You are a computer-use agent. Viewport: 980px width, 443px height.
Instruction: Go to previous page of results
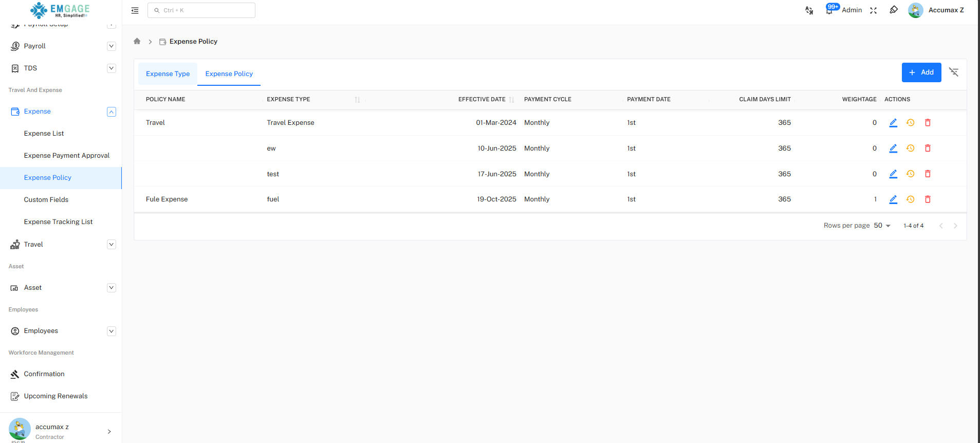[x=941, y=226]
